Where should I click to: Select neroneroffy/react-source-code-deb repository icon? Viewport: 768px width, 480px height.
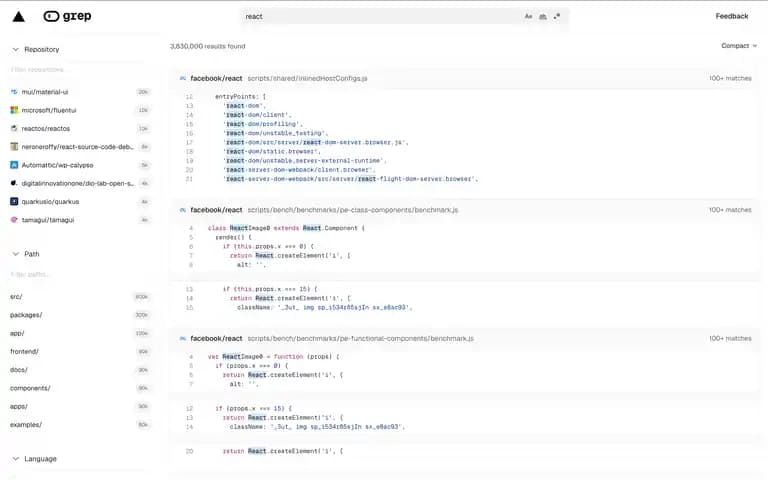tap(14, 146)
